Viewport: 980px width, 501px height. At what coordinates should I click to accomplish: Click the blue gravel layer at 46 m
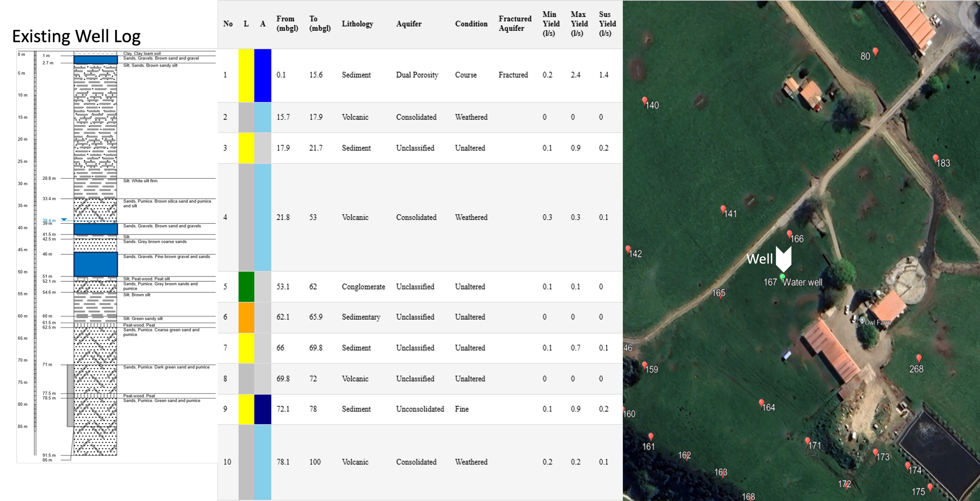(96, 264)
